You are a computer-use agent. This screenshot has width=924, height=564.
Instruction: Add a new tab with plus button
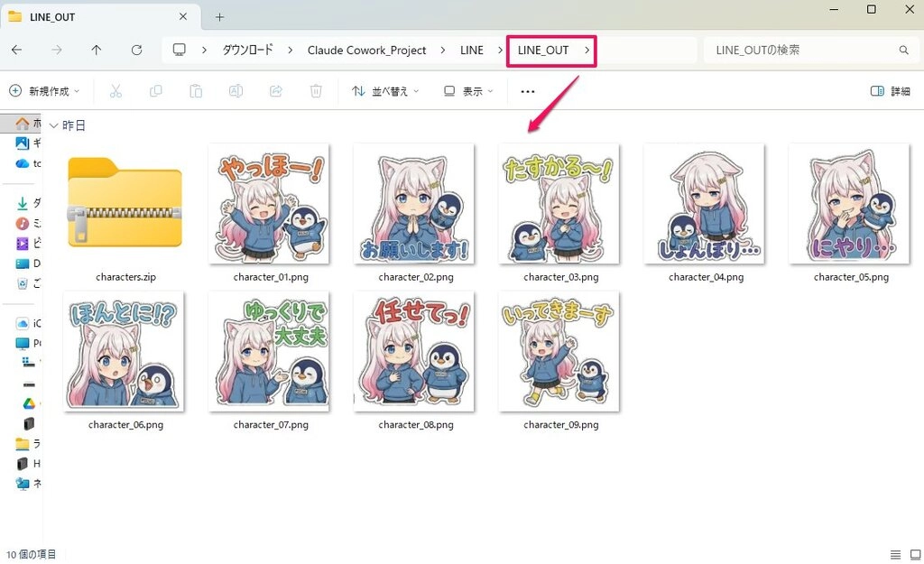click(220, 17)
